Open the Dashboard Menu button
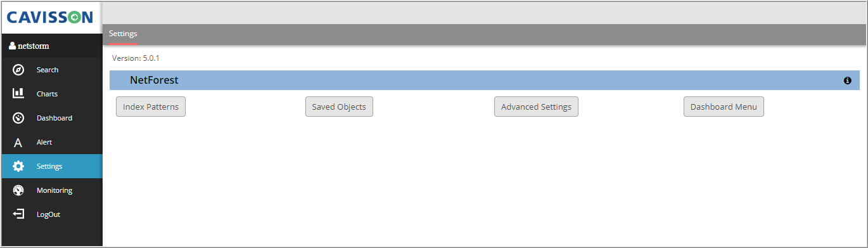The image size is (868, 248). click(724, 107)
